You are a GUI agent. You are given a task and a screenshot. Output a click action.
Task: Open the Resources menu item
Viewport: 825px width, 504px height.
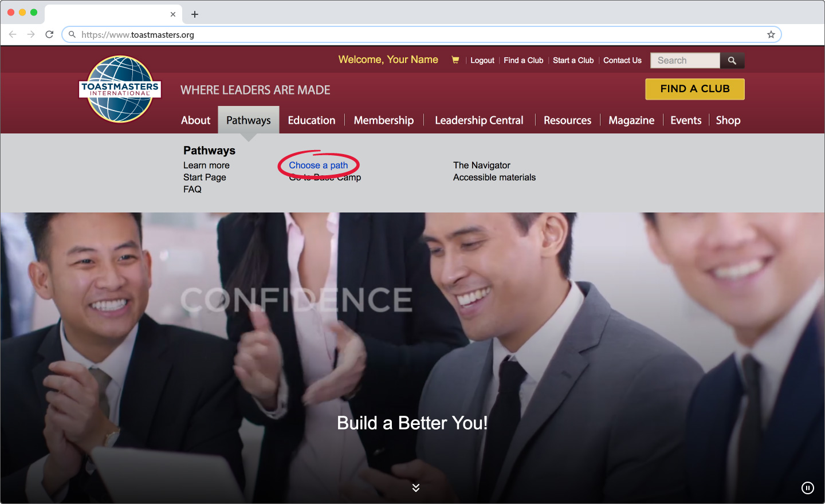(567, 120)
